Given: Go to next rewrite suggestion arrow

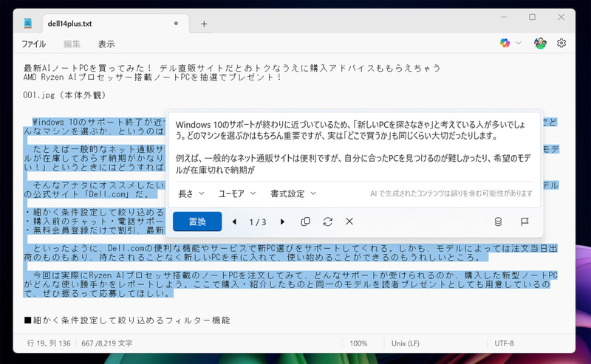Looking at the screenshot, I should pos(282,222).
